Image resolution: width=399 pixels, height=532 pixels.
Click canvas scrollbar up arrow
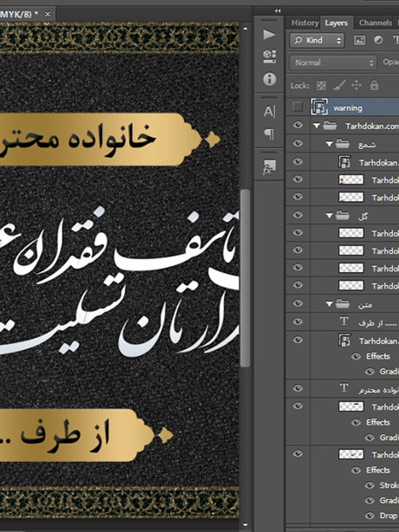click(x=245, y=29)
